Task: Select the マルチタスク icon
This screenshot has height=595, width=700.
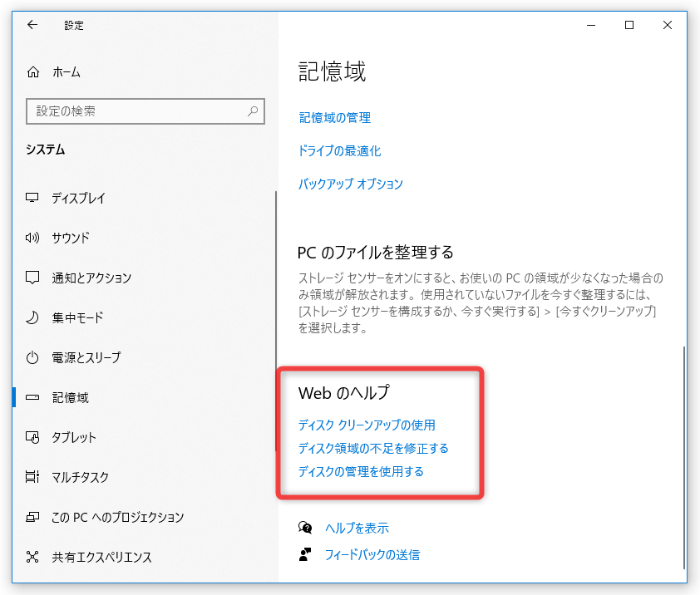Action: 32,477
